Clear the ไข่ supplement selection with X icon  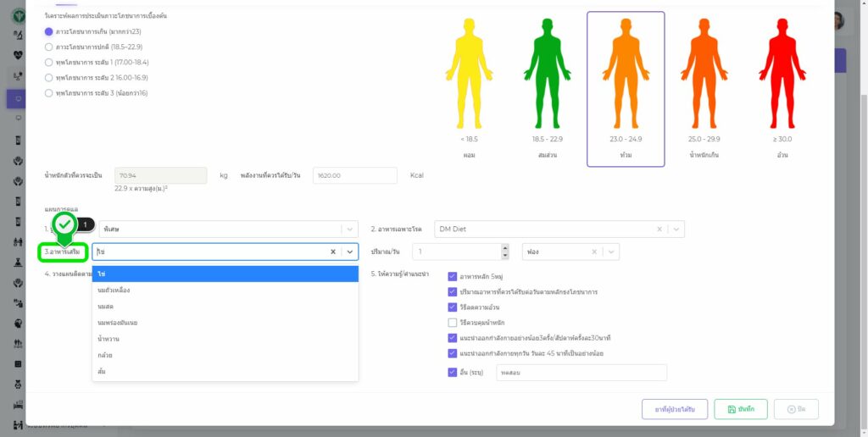point(333,252)
